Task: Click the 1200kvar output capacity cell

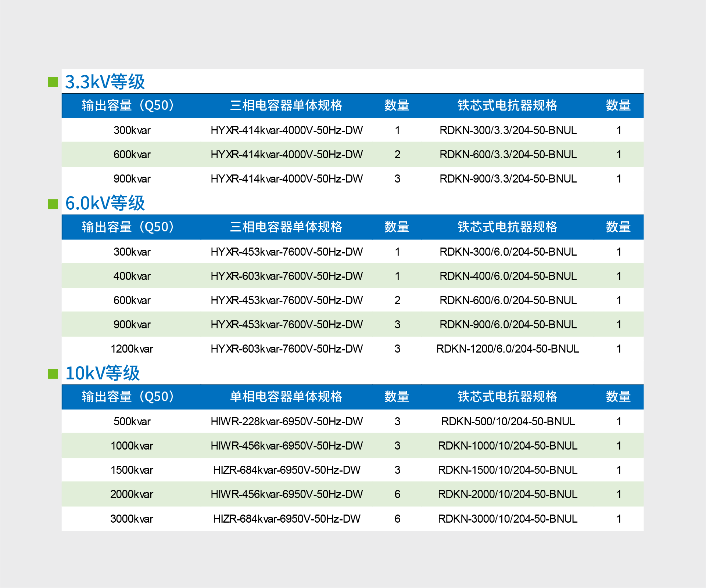Action: click(x=132, y=349)
